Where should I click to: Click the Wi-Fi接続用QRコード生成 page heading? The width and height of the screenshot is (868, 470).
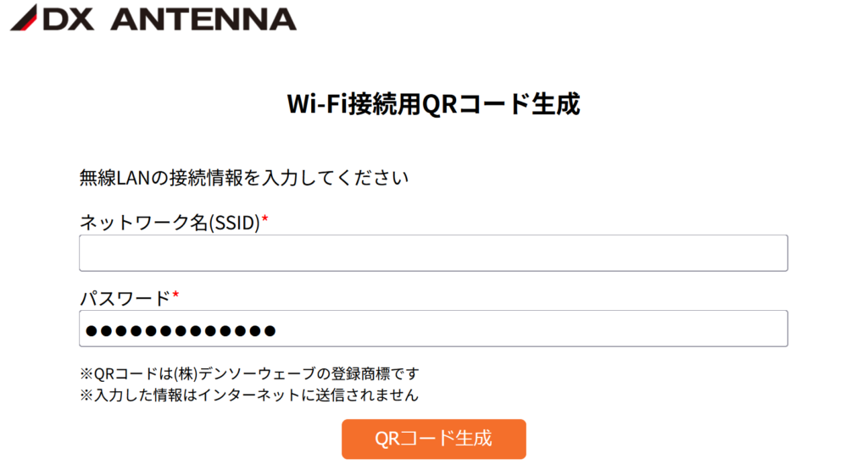pyautogui.click(x=433, y=104)
